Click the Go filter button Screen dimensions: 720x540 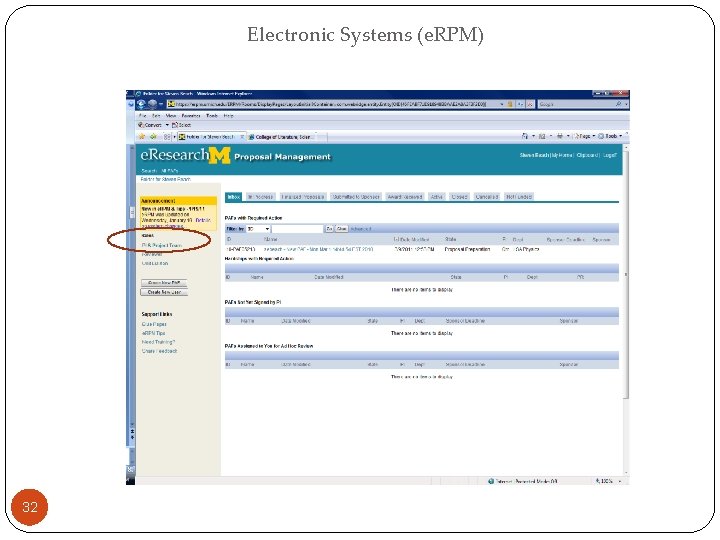[329, 229]
